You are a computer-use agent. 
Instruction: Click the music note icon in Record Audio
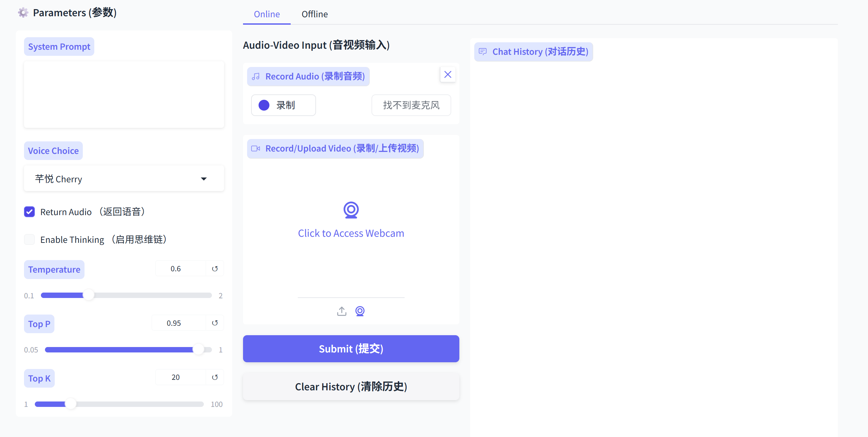[x=256, y=76]
